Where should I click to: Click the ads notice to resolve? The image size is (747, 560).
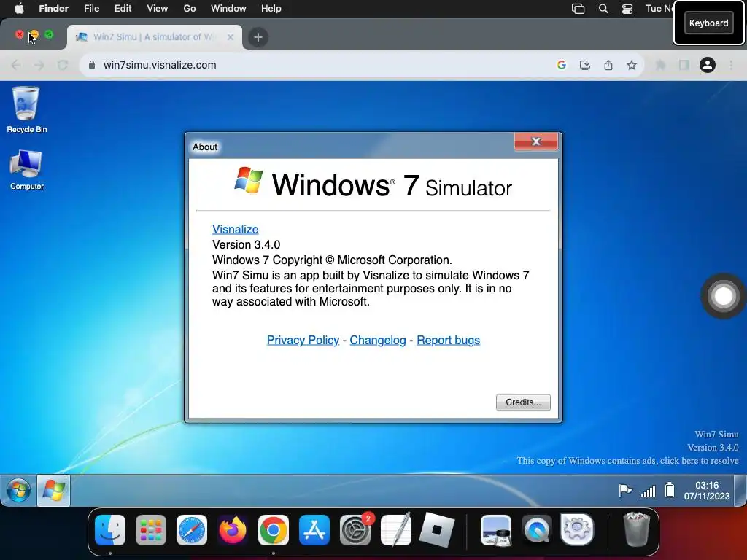(x=627, y=461)
